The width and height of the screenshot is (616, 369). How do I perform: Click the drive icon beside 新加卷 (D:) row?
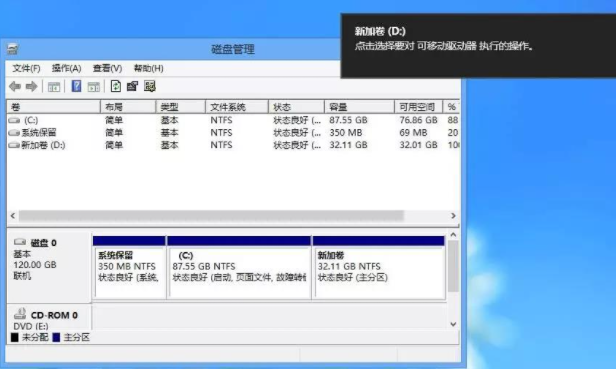tap(14, 145)
